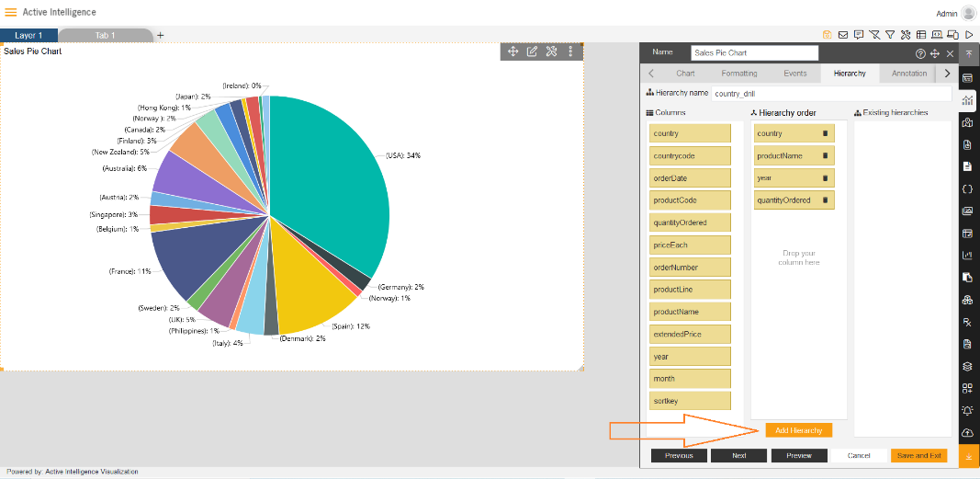Click the help question mark icon
The height and width of the screenshot is (479, 980).
pyautogui.click(x=920, y=53)
